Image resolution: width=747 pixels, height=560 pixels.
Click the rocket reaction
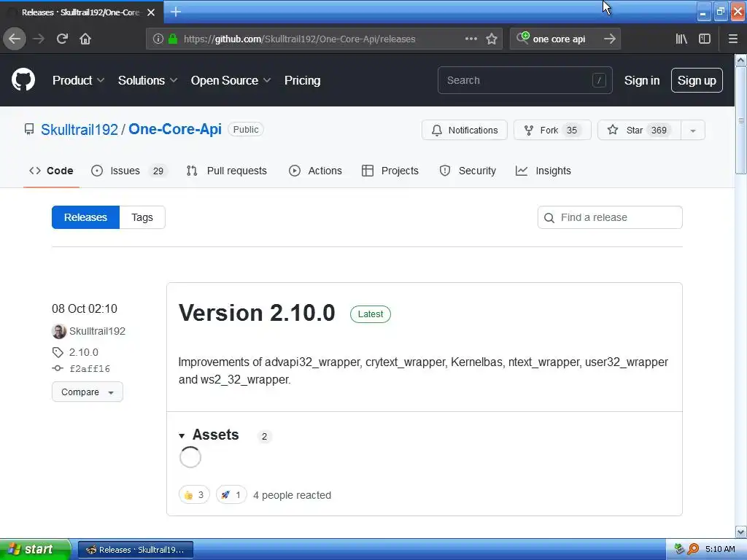coord(231,495)
